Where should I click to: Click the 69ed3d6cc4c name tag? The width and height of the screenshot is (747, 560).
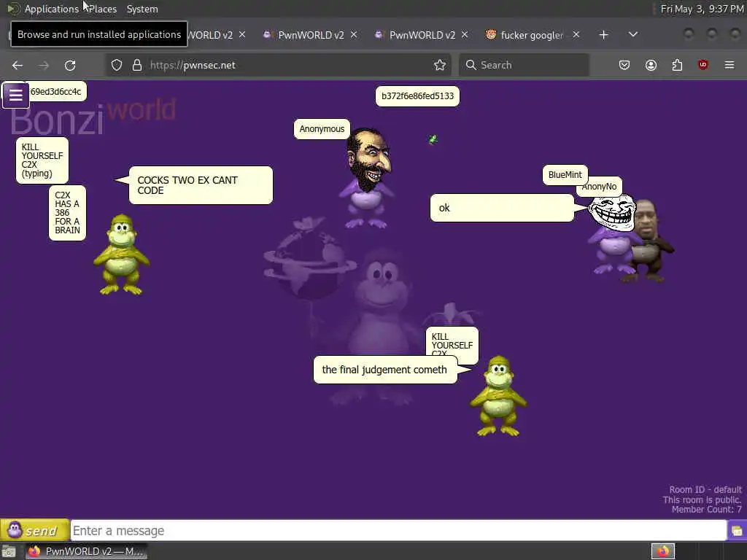pos(57,92)
